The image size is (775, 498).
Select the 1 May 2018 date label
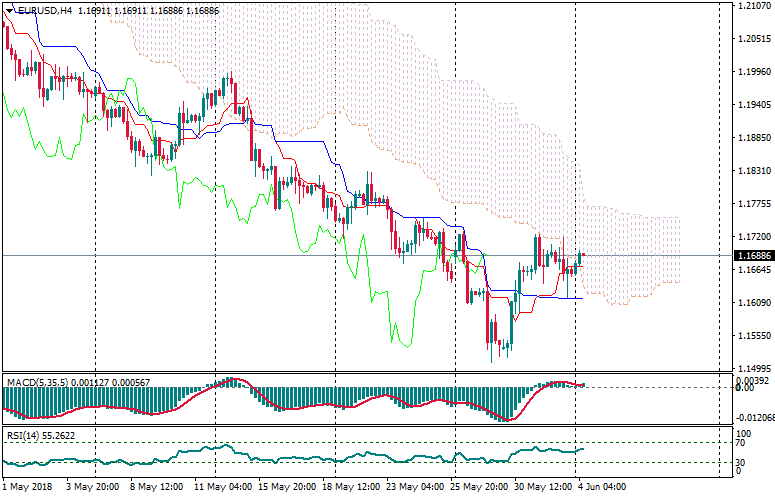[x=28, y=487]
